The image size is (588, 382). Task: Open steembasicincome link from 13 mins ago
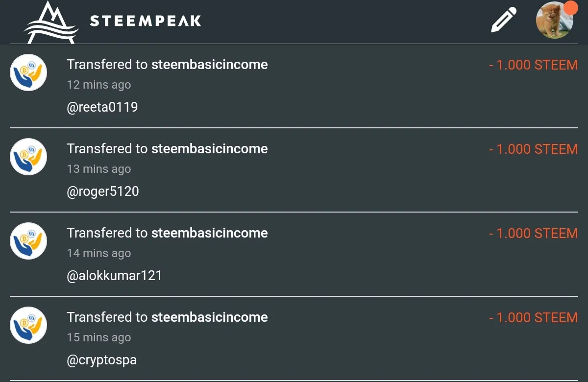tap(210, 149)
